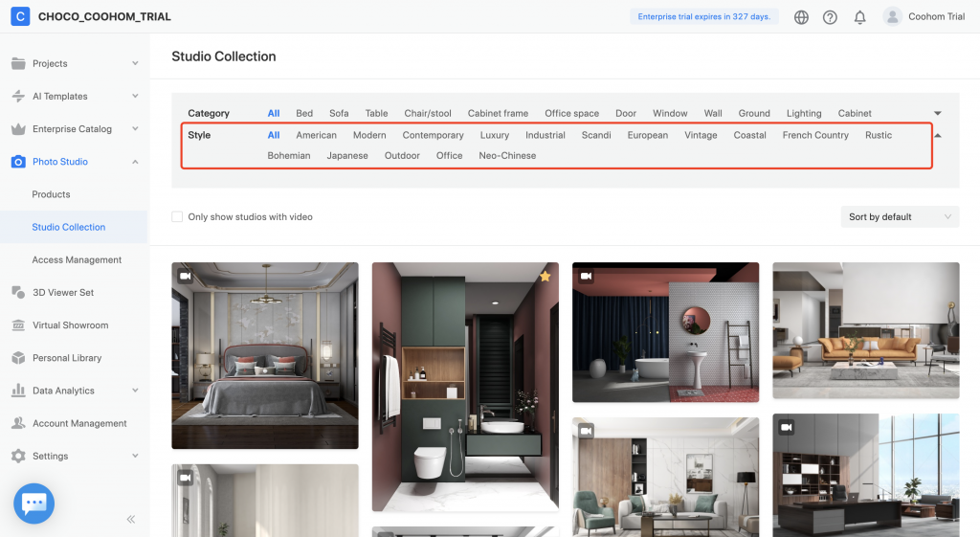
Task: Click the language globe icon
Action: coord(801,17)
